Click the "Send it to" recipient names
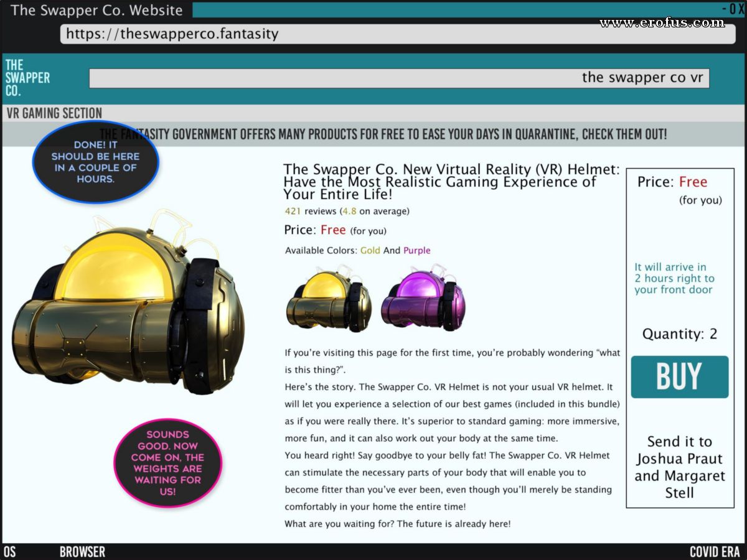Image resolution: width=747 pixels, height=560 pixels. [679, 467]
